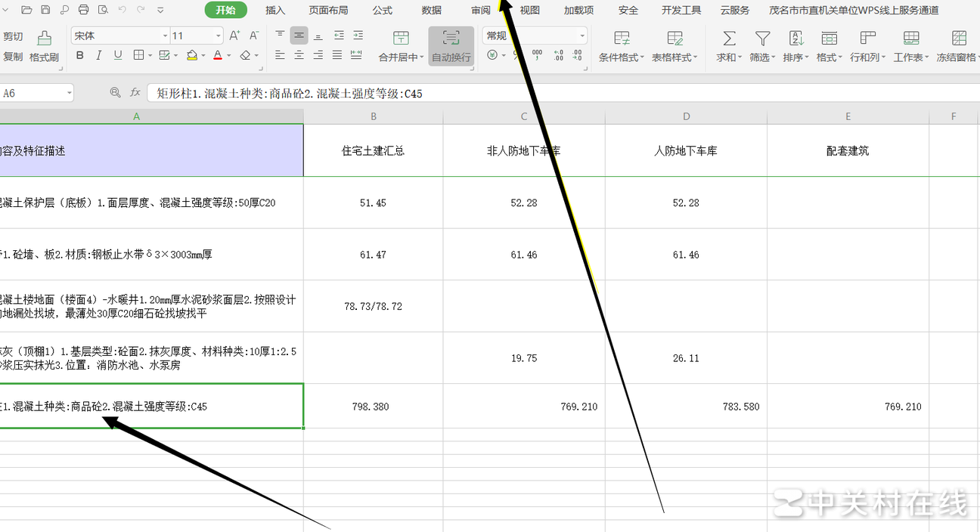Click the AutoSum sigma icon
The height and width of the screenshot is (532, 980).
click(729, 39)
